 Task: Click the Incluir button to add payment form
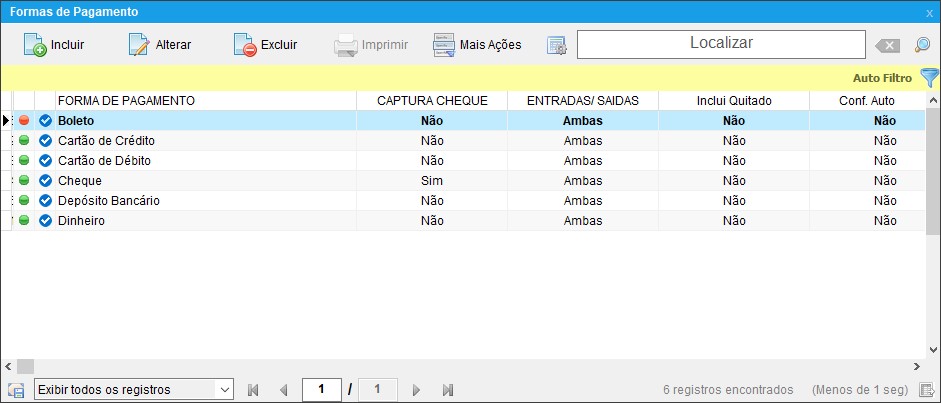click(54, 45)
